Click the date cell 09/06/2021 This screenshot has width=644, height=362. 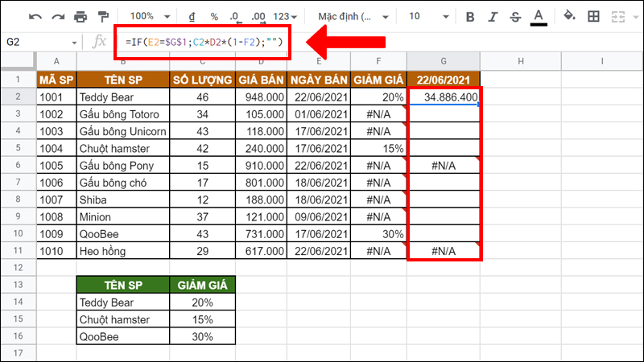coord(319,216)
